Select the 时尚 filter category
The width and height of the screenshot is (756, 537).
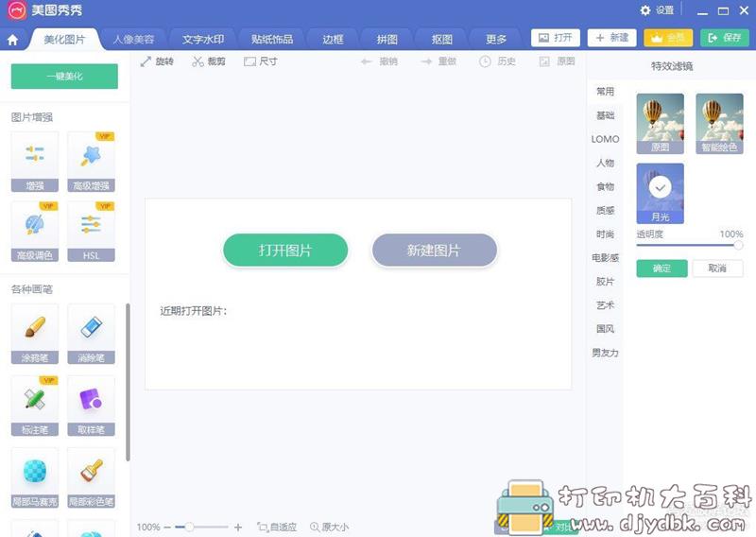(x=605, y=234)
